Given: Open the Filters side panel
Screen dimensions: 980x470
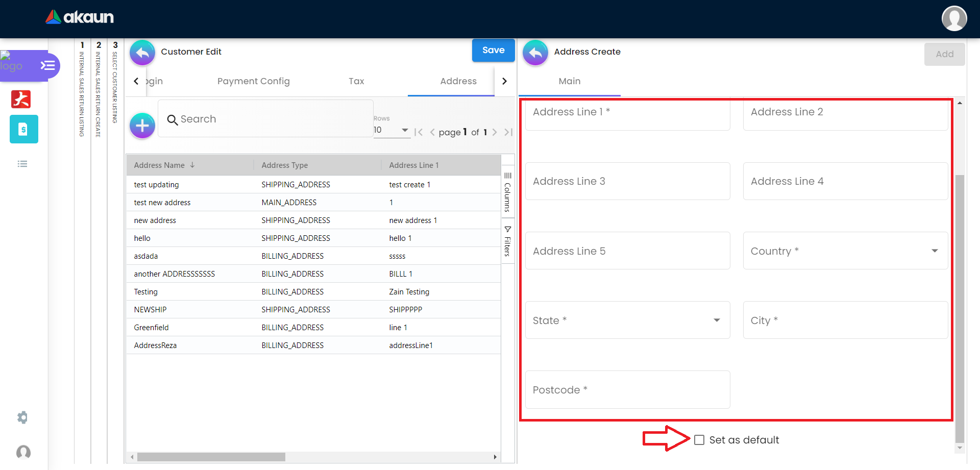Looking at the screenshot, I should (x=507, y=241).
